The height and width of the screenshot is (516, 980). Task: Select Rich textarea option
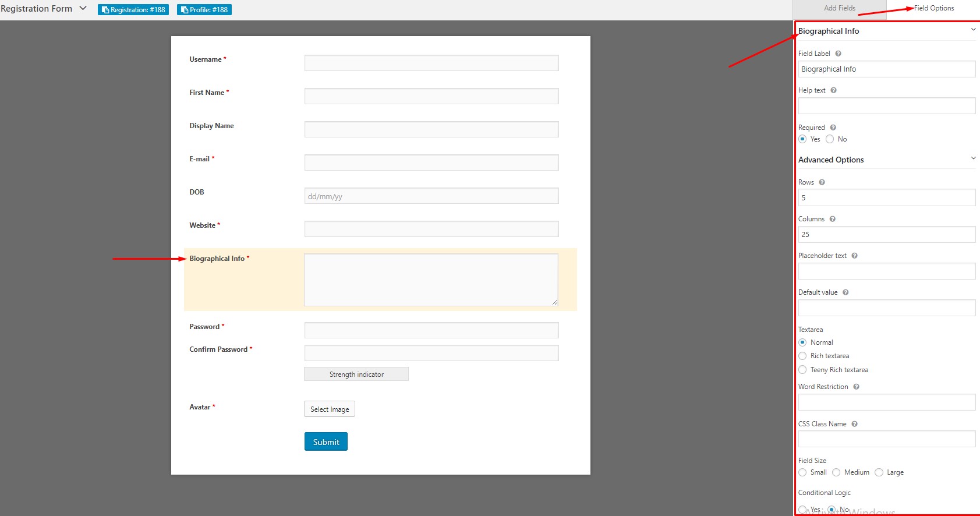tap(802, 356)
